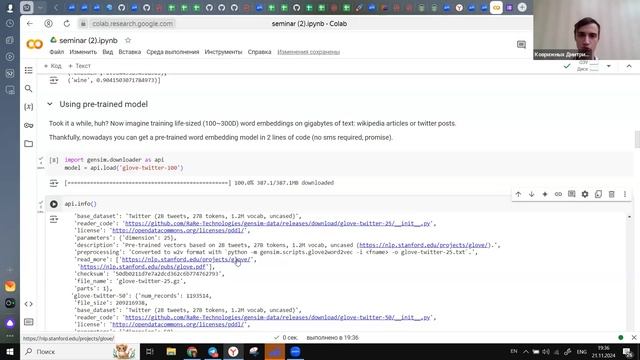The height and width of the screenshot is (360, 640).
Task: Click the connected checkmark status
Action: point(567,66)
